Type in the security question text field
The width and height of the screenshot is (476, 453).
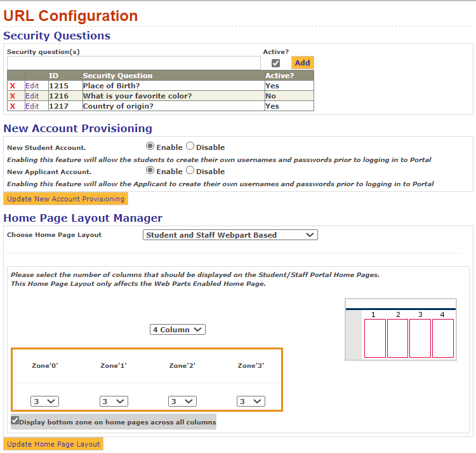(133, 63)
